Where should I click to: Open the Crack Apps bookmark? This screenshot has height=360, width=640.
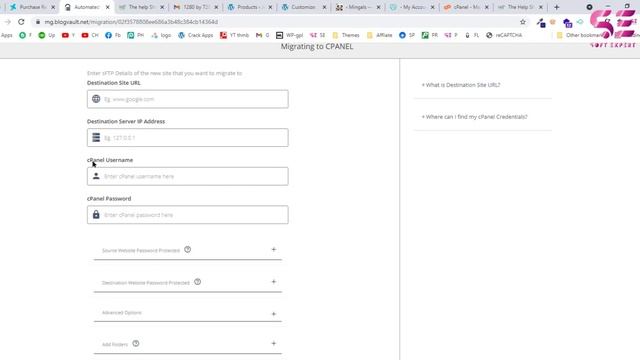click(196, 36)
